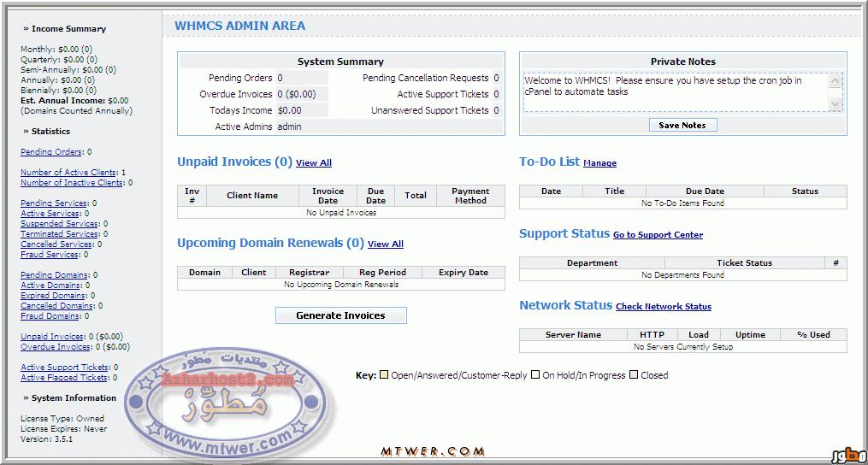Open the Pending Orders statistics link
The height and width of the screenshot is (465, 868).
pos(51,151)
